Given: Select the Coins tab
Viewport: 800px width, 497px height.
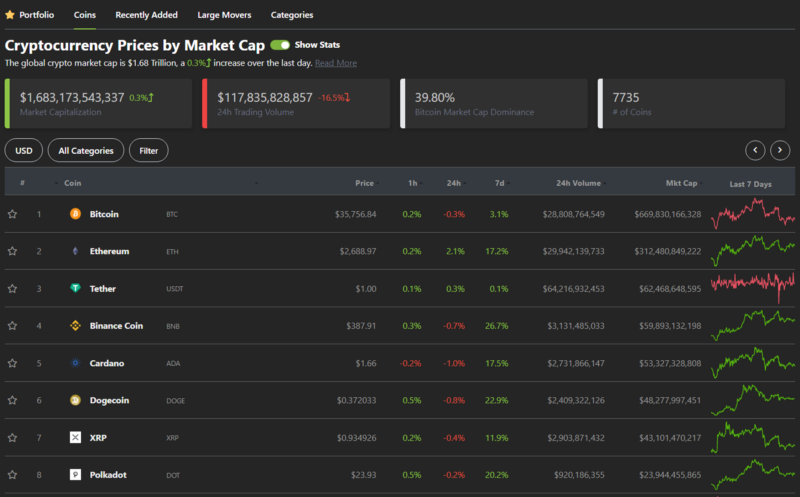Looking at the screenshot, I should [85, 15].
